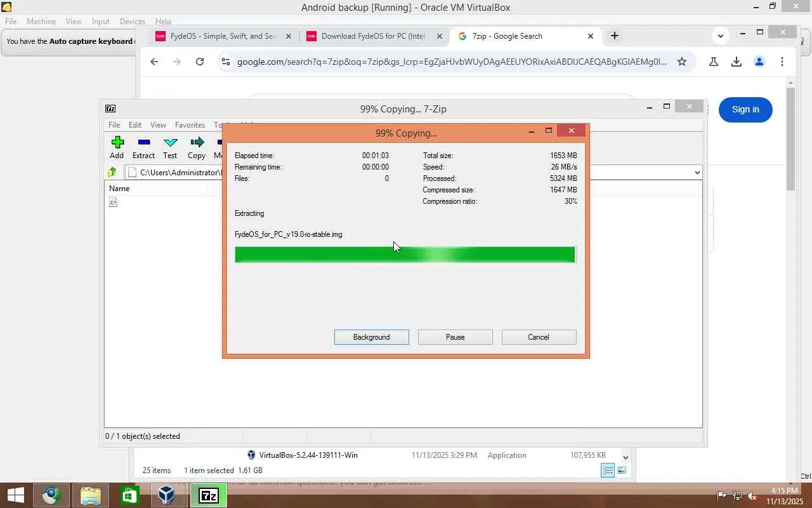Click the Add toolbar icon in 7-Zip
The height and width of the screenshot is (508, 812).
pyautogui.click(x=117, y=142)
